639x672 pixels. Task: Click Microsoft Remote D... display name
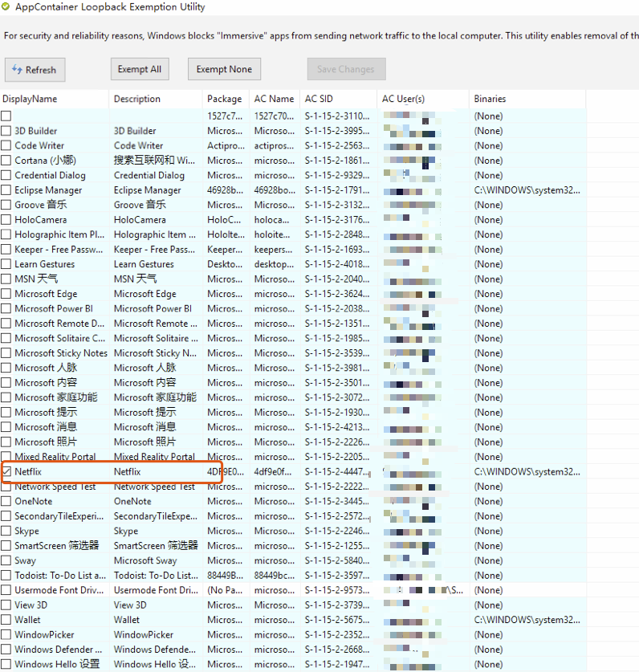59,323
